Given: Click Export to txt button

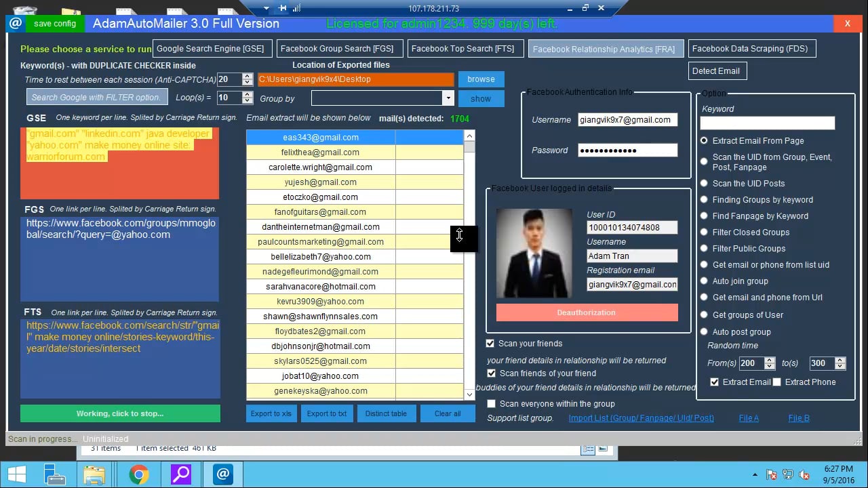Looking at the screenshot, I should [x=327, y=413].
